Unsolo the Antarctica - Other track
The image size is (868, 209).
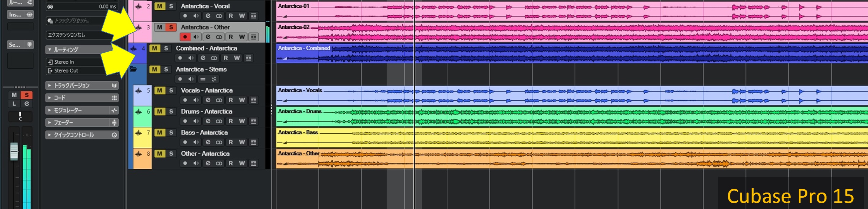[x=171, y=27]
